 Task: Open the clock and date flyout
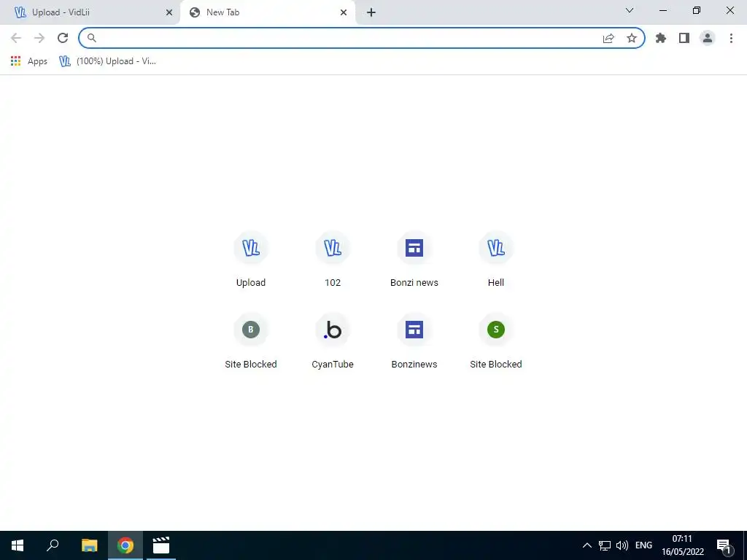coord(682,545)
